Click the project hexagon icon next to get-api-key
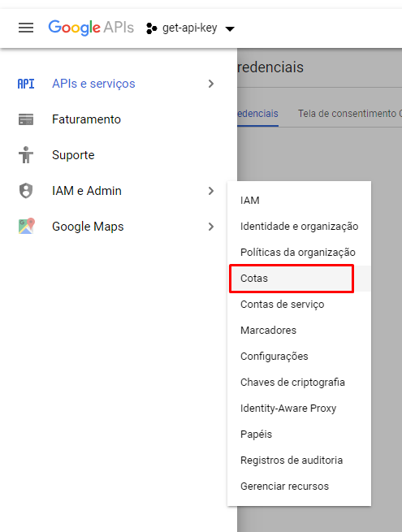The image size is (402, 532). [x=151, y=28]
